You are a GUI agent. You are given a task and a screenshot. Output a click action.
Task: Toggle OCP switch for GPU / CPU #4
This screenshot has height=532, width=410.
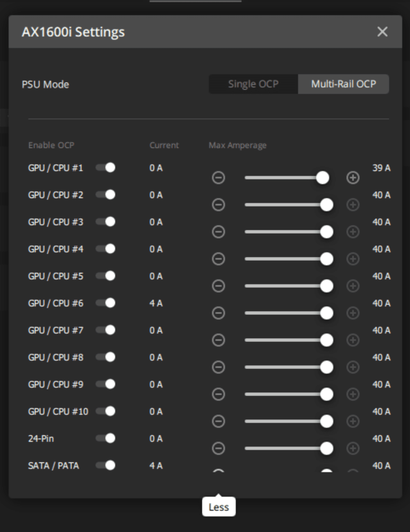coord(106,249)
